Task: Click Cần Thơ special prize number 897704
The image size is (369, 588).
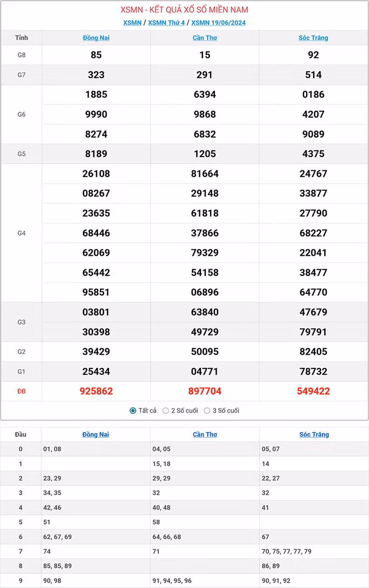Action: (205, 391)
